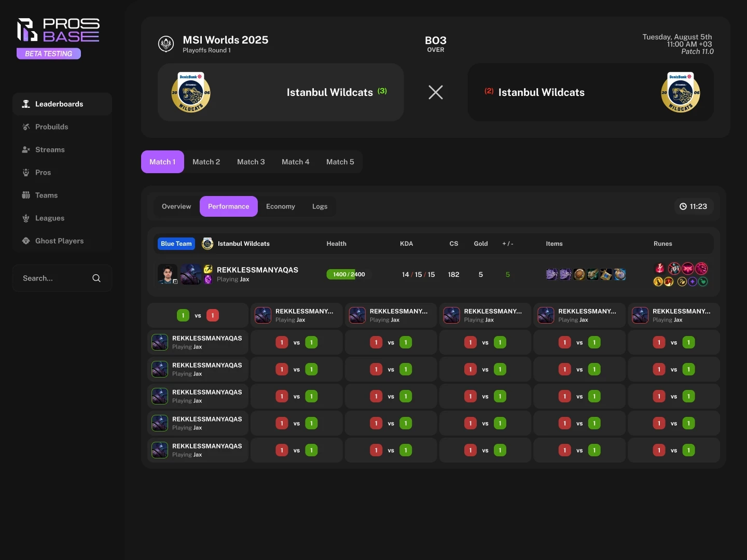Click the Health column header
Viewport: 747px width, 560px height.
[x=336, y=244]
